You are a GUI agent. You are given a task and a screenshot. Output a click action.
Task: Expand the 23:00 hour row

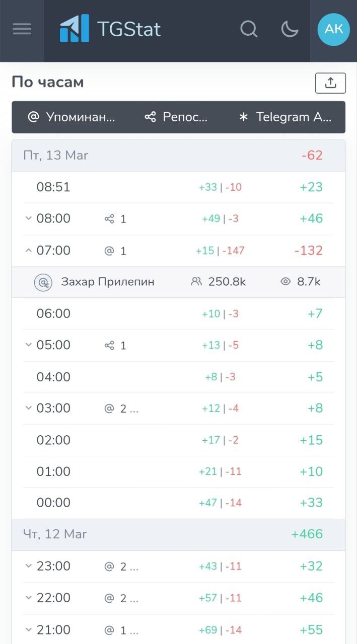coord(29,566)
